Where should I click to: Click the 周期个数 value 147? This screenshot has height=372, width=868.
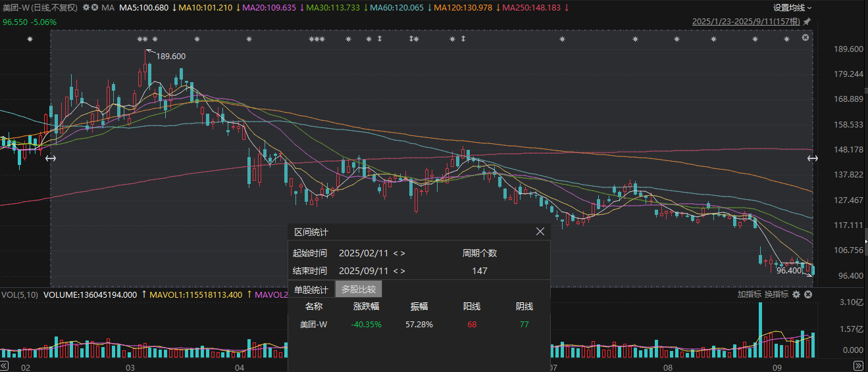pyautogui.click(x=480, y=271)
